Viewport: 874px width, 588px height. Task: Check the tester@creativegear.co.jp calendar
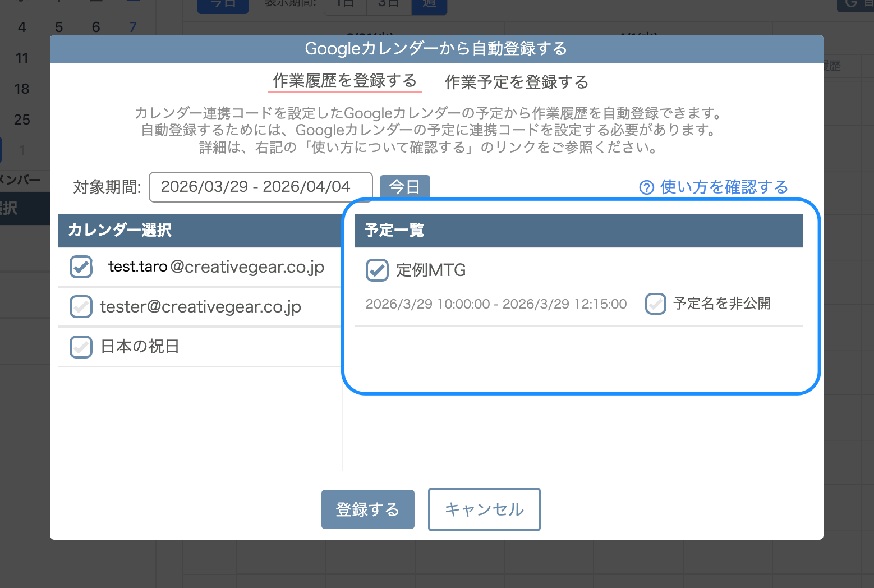[x=81, y=306]
